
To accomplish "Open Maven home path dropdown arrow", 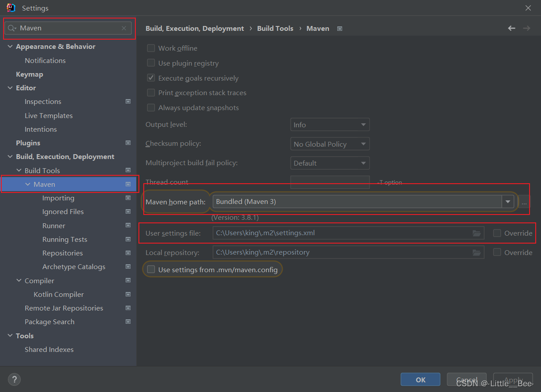I will [x=508, y=202].
